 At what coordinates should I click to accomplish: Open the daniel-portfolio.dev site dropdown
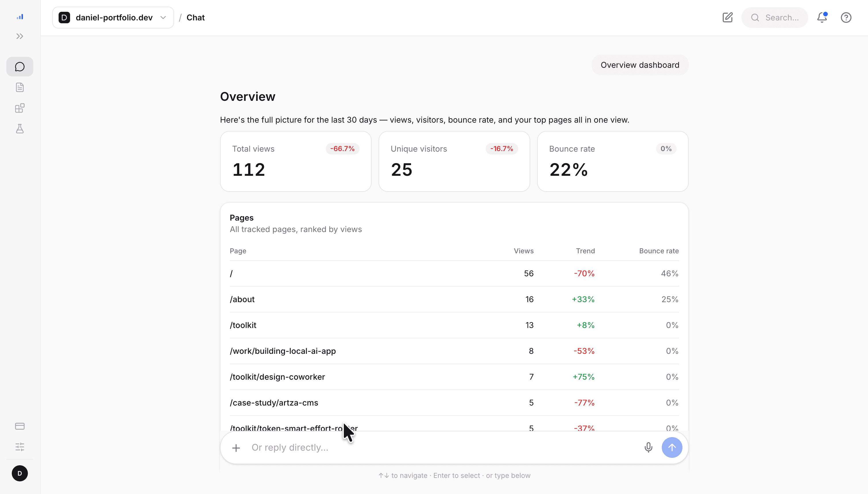113,18
